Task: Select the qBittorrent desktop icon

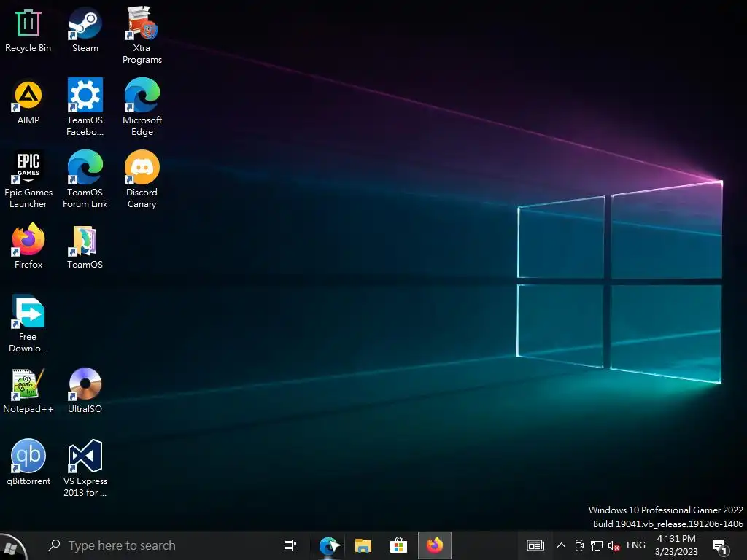Action: pyautogui.click(x=28, y=463)
